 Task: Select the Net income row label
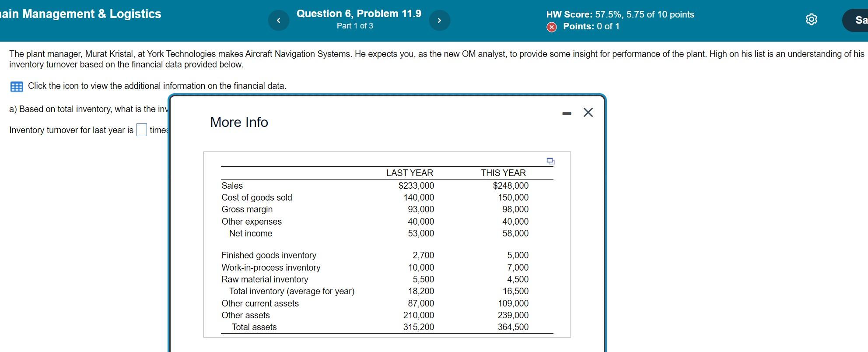coord(251,233)
